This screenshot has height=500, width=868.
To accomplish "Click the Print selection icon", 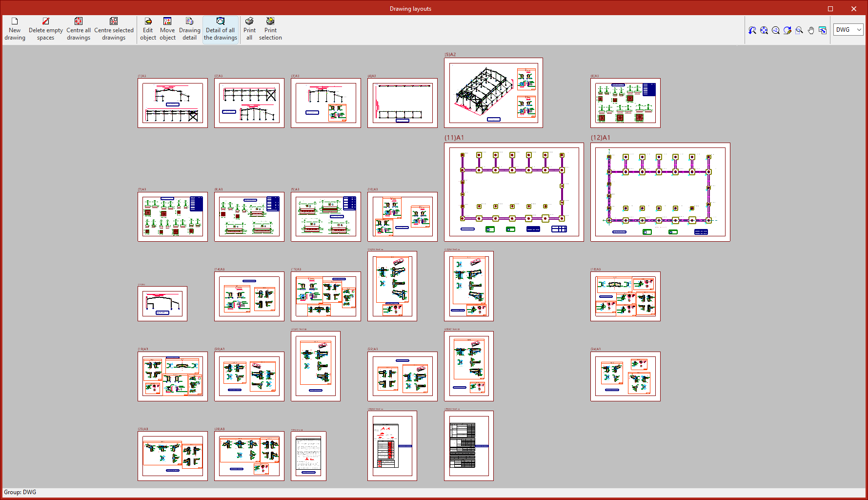I will [270, 29].
